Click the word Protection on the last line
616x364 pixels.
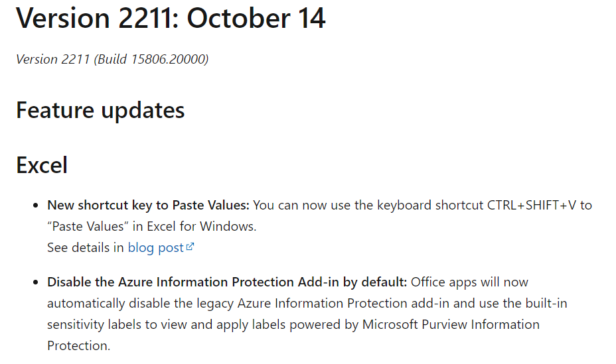tap(78, 345)
